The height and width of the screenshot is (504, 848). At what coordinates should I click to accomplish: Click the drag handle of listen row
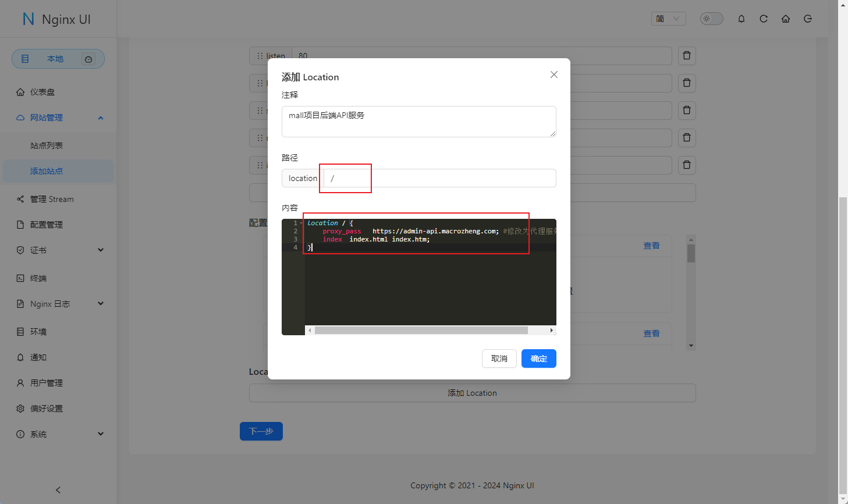click(x=260, y=56)
